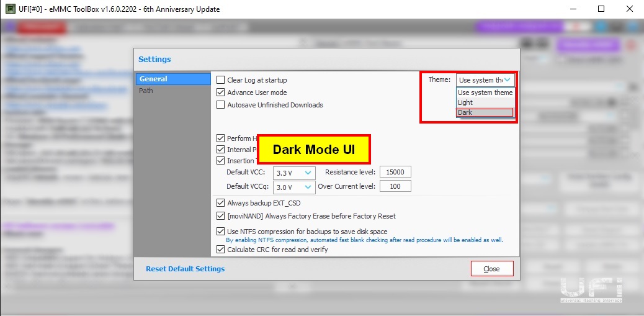Choose Dark theme option
644x316 pixels.
(x=485, y=112)
